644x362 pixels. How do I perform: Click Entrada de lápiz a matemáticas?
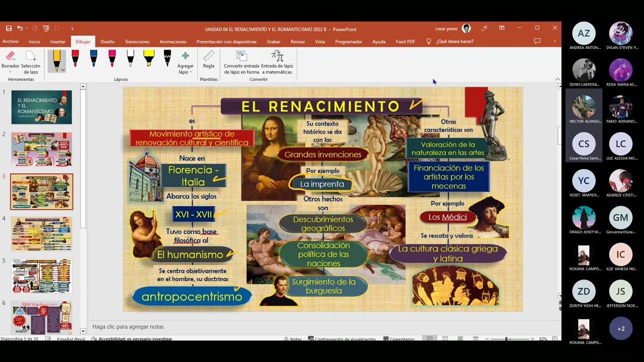coord(277,62)
